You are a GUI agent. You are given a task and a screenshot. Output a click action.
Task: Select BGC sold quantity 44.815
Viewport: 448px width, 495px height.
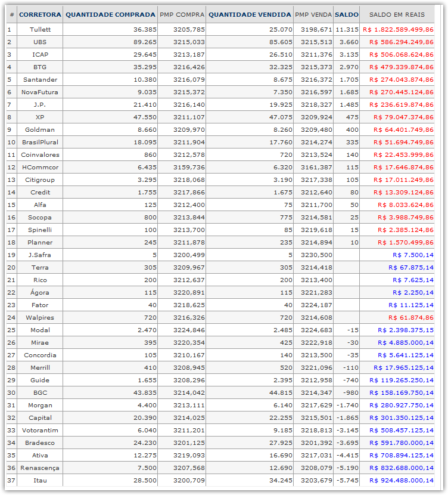[x=281, y=392]
